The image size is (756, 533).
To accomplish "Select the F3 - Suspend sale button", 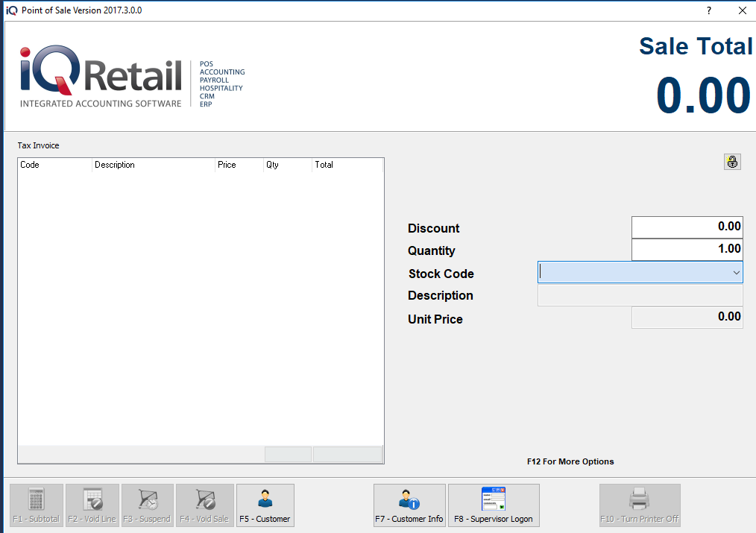I will [147, 505].
